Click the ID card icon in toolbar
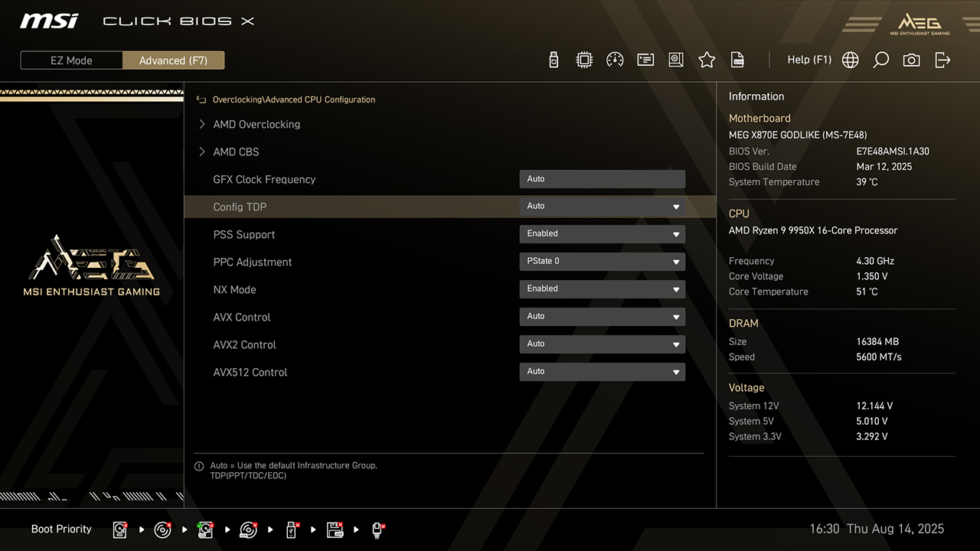The height and width of the screenshot is (551, 980). pyautogui.click(x=645, y=60)
